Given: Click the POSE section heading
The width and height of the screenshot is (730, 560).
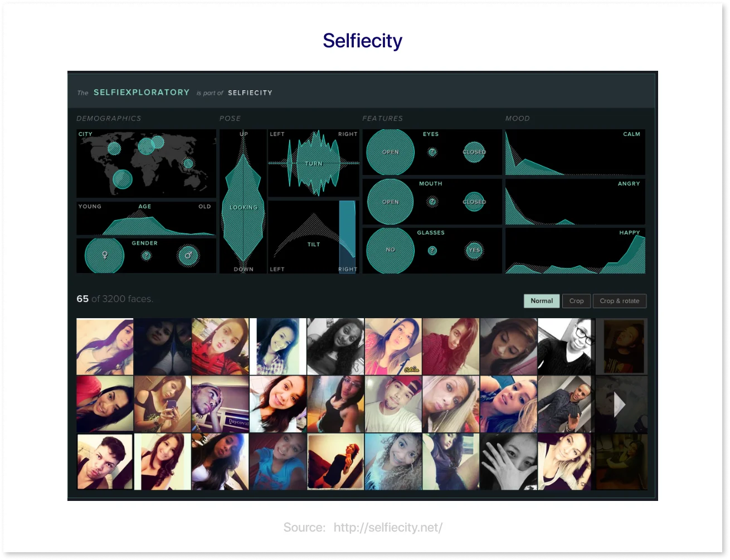Looking at the screenshot, I should pos(230,119).
